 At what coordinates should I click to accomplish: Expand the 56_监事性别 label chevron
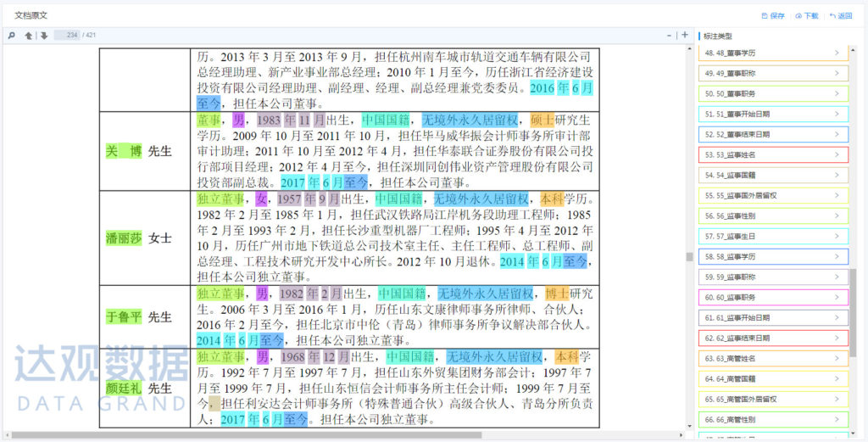click(x=837, y=216)
